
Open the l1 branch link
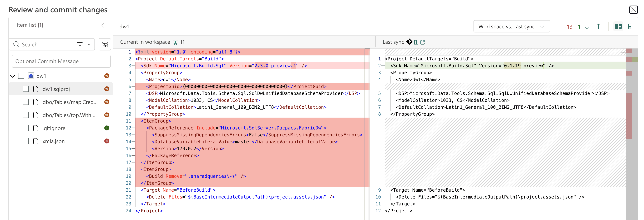point(416,42)
